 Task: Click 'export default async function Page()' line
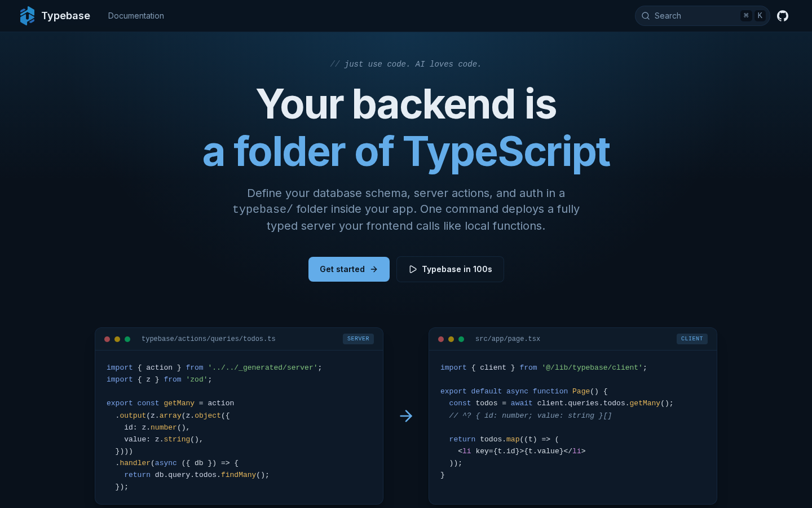pos(524,391)
